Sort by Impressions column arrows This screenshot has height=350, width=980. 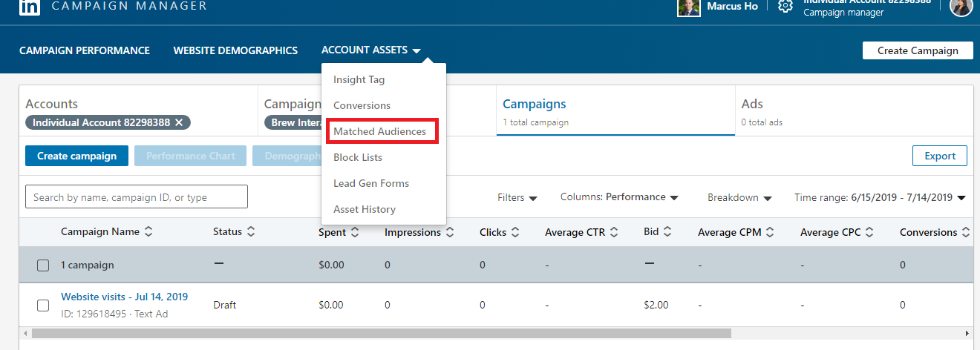tap(450, 232)
